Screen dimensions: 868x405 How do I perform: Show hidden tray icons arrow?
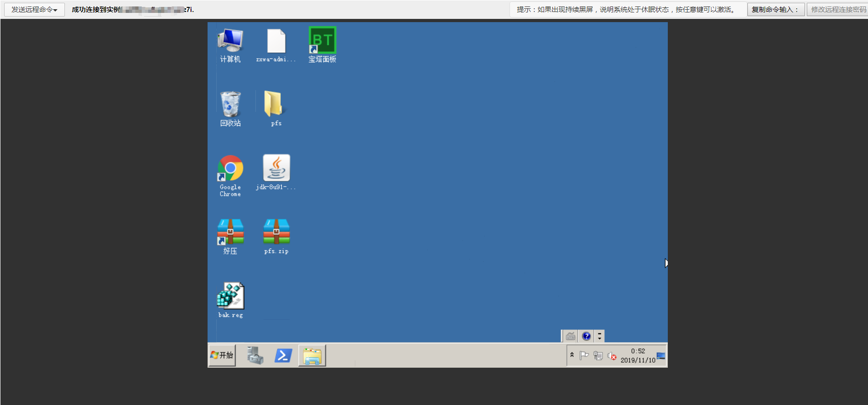(572, 355)
